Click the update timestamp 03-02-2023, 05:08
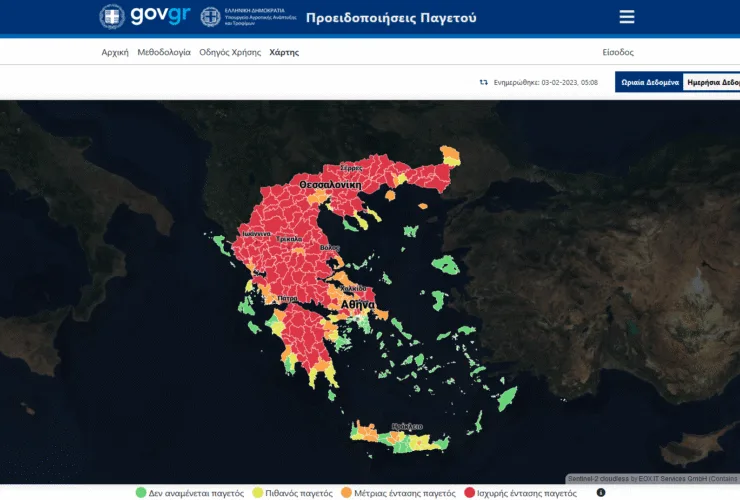The image size is (740, 500). tap(570, 82)
